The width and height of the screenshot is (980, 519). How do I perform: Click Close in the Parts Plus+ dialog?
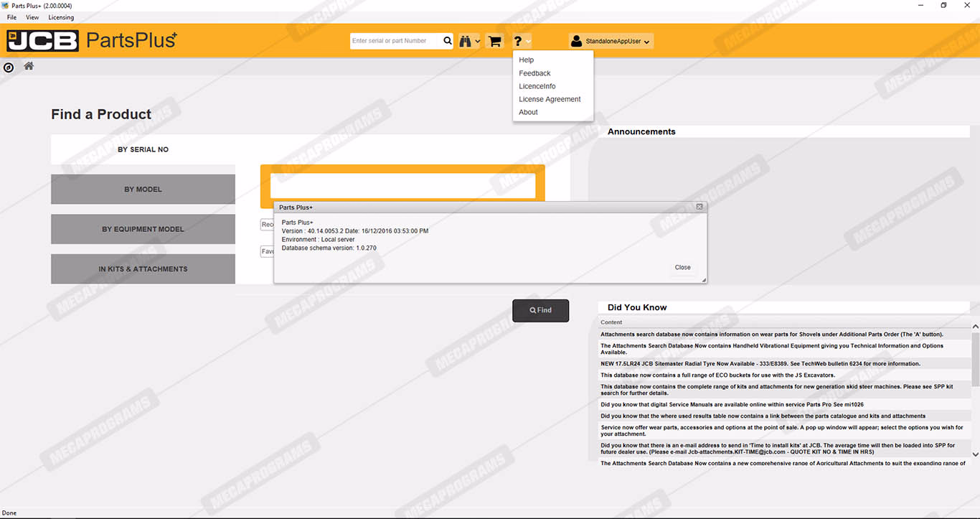tap(682, 267)
